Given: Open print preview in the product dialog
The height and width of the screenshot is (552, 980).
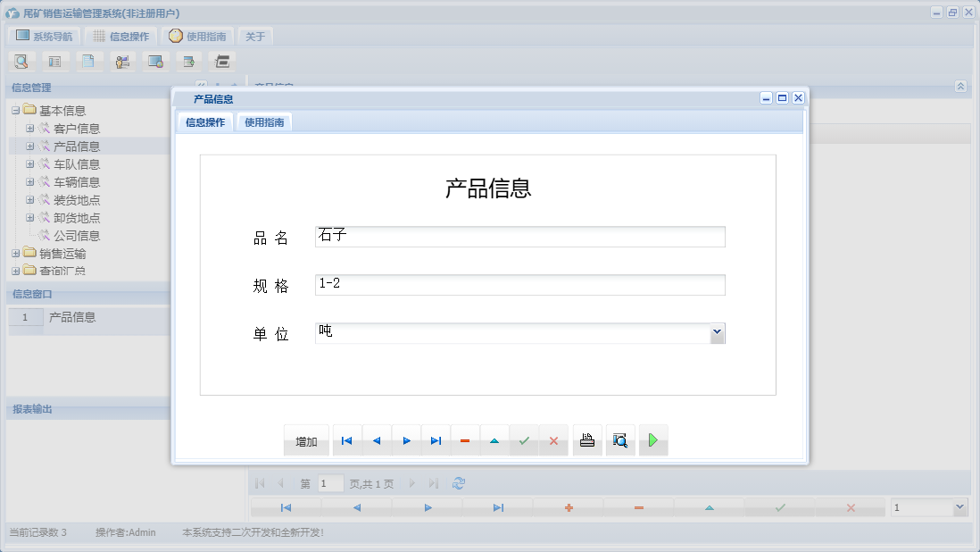Looking at the screenshot, I should 619,439.
